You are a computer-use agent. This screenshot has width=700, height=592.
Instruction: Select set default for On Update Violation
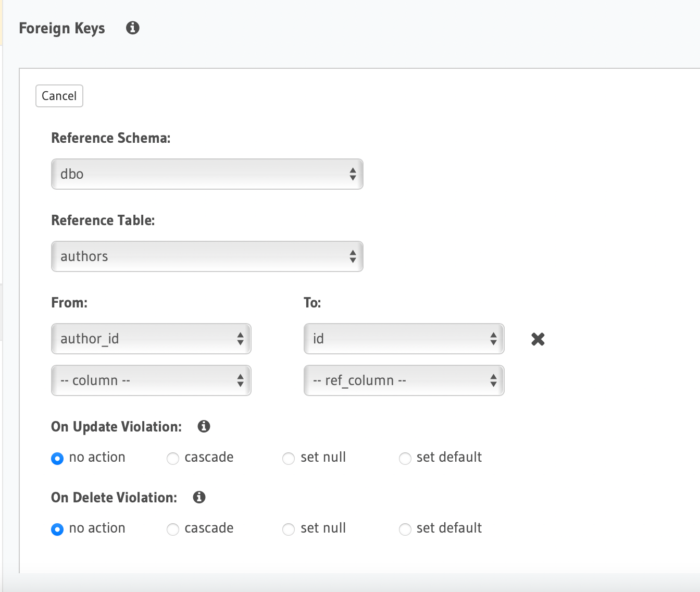405,459
